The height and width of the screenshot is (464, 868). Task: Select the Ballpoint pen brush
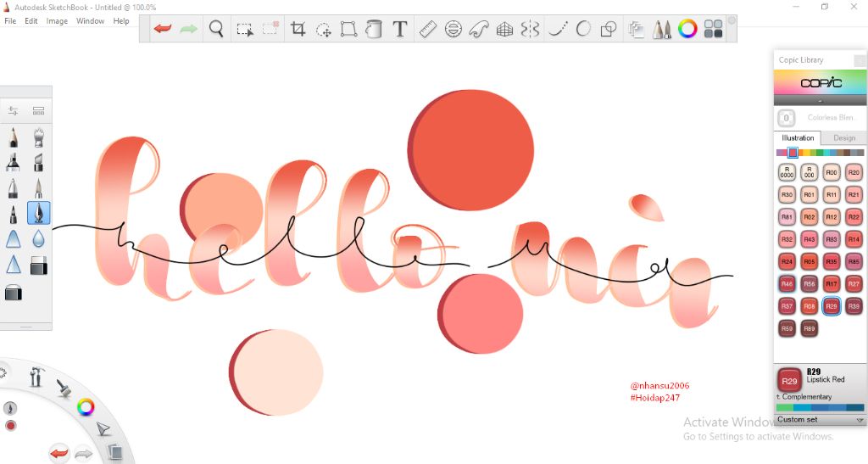tap(14, 187)
